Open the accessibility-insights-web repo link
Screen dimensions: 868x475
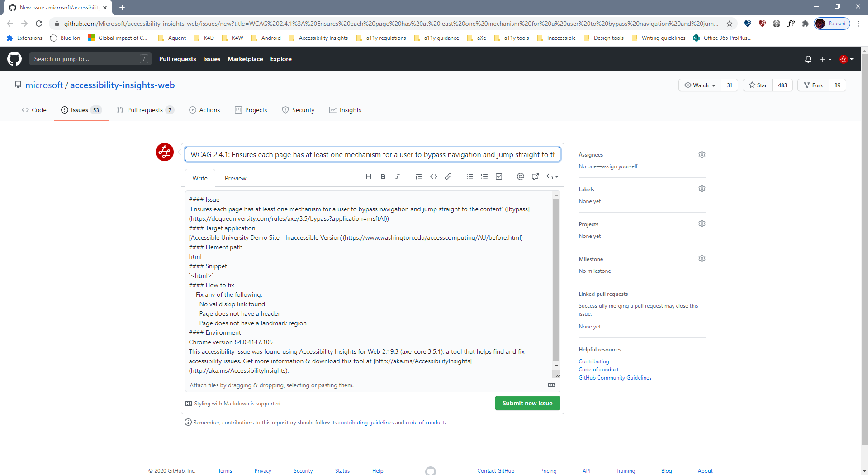click(x=122, y=85)
